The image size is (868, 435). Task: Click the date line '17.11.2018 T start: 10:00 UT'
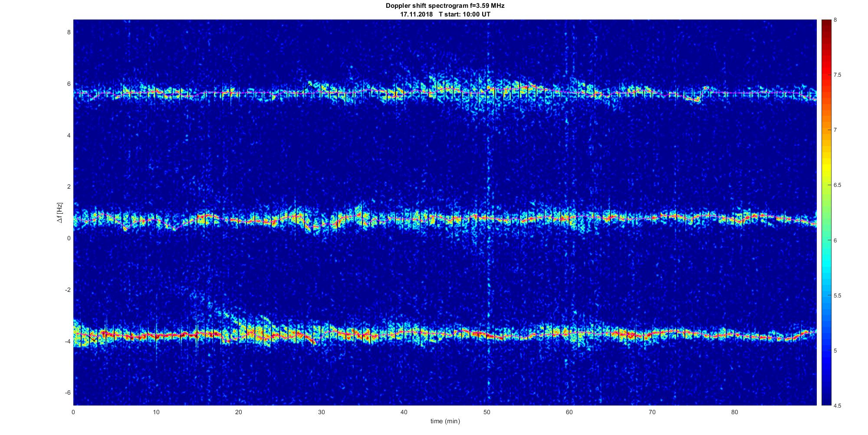pyautogui.click(x=445, y=14)
